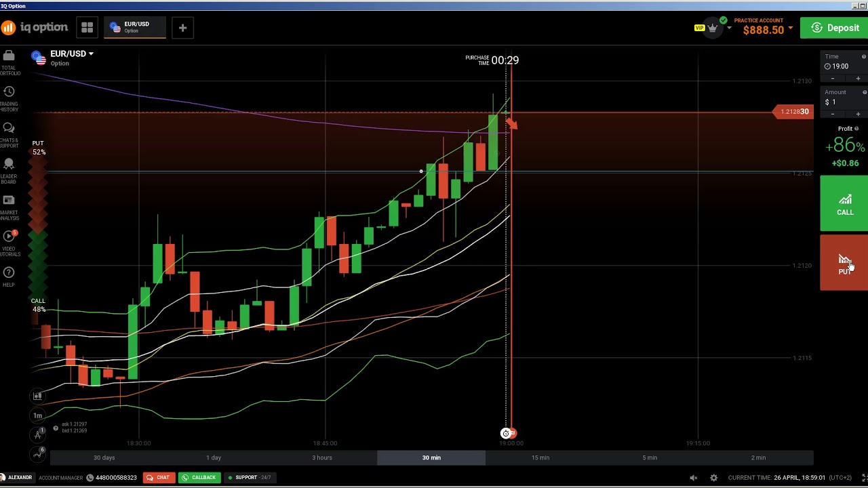The width and height of the screenshot is (868, 488).
Task: Select the 30 min chart range
Action: (x=431, y=457)
